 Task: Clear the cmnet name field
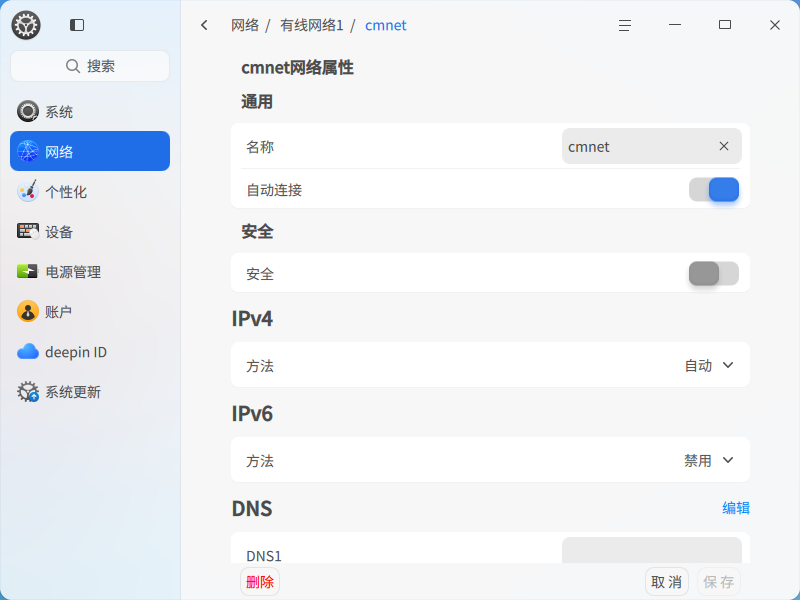pyautogui.click(x=723, y=146)
